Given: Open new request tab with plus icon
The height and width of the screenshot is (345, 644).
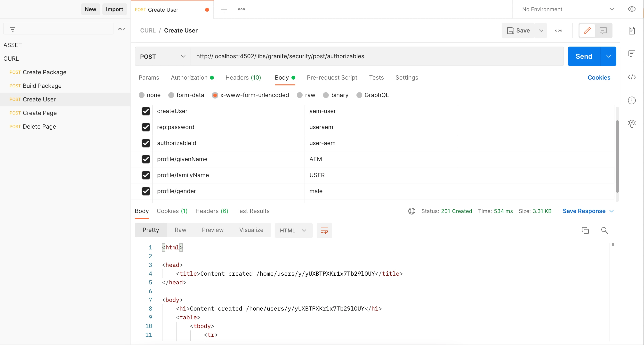Looking at the screenshot, I should [x=224, y=9].
